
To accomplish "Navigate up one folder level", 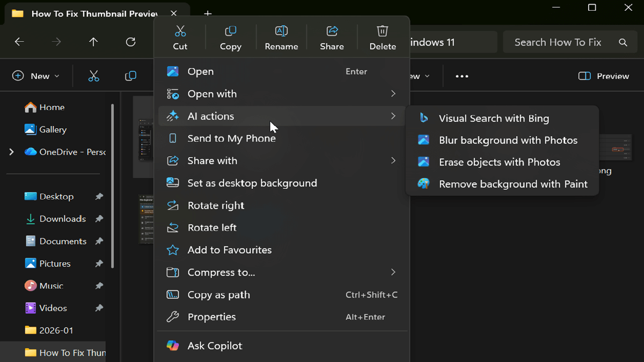I will (x=93, y=42).
